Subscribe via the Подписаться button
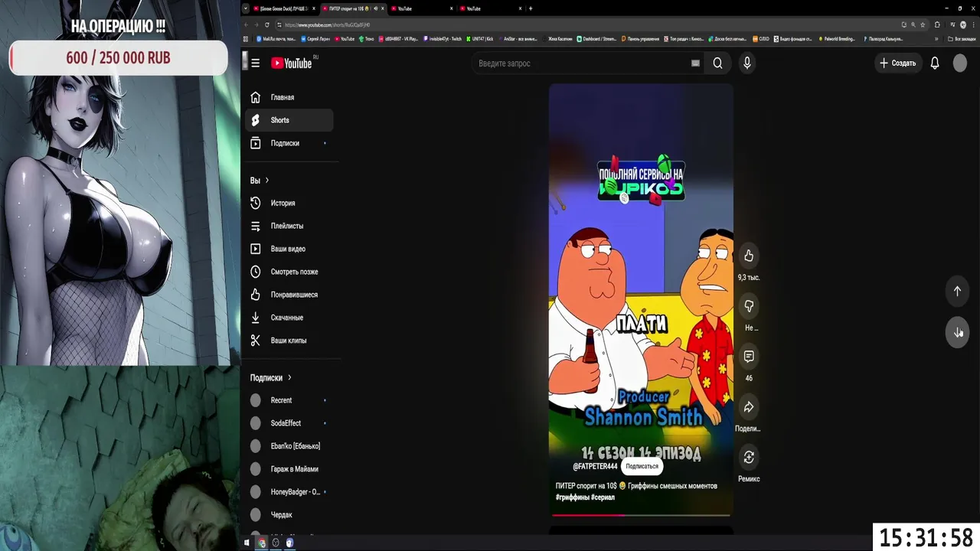The image size is (980, 551). (x=642, y=466)
